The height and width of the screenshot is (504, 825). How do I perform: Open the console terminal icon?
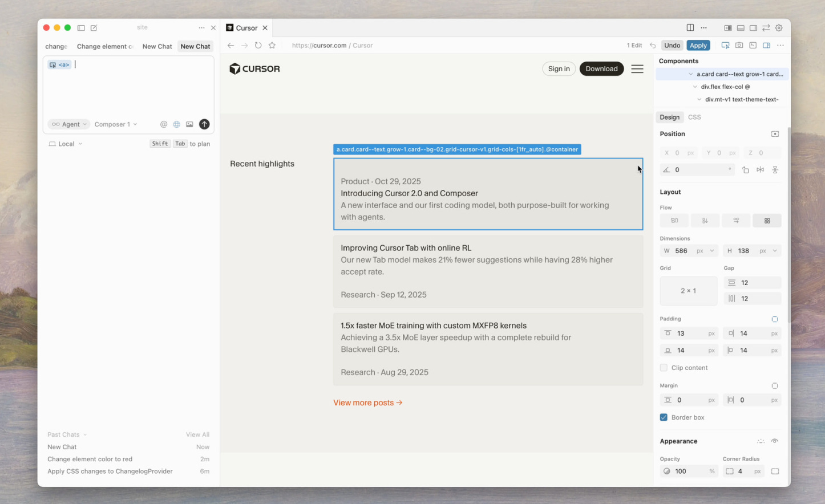tap(753, 46)
